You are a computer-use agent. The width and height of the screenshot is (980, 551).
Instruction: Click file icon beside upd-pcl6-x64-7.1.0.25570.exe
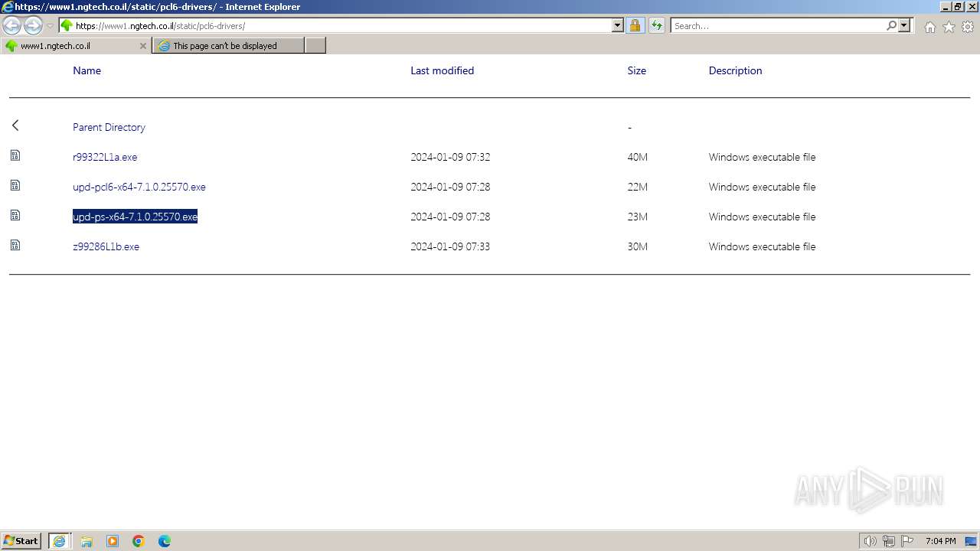pyautogui.click(x=15, y=185)
